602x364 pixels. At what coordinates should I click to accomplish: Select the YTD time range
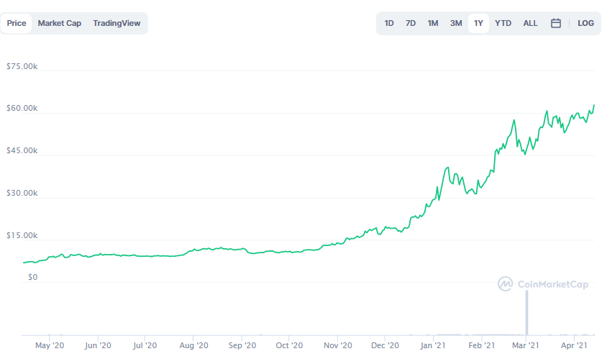point(503,23)
